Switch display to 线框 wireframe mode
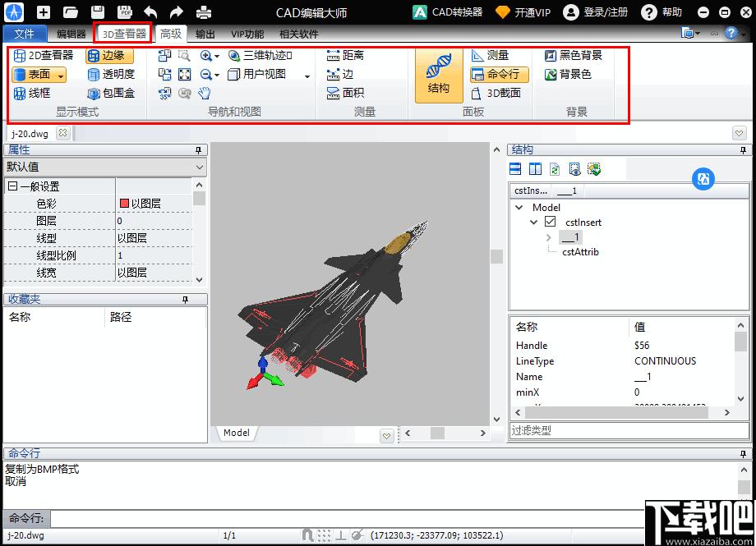 pos(32,93)
